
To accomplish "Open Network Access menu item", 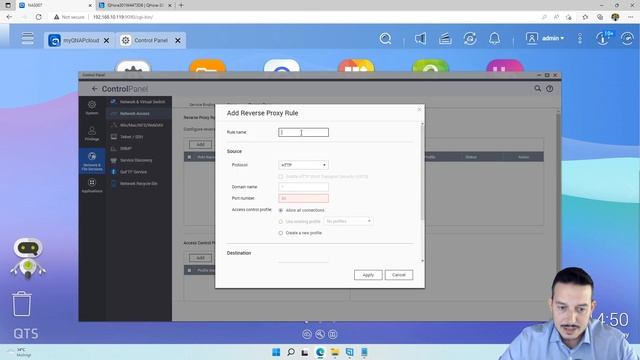I will [139, 113].
